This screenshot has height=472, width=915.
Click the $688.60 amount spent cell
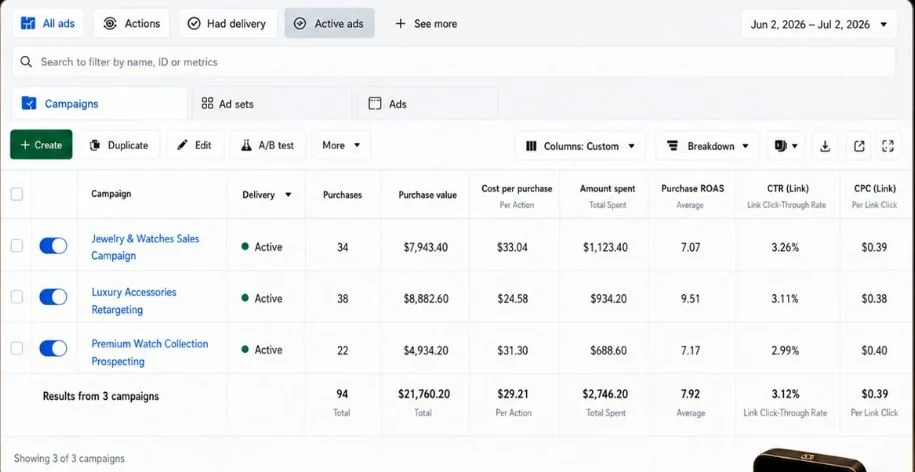pos(609,351)
